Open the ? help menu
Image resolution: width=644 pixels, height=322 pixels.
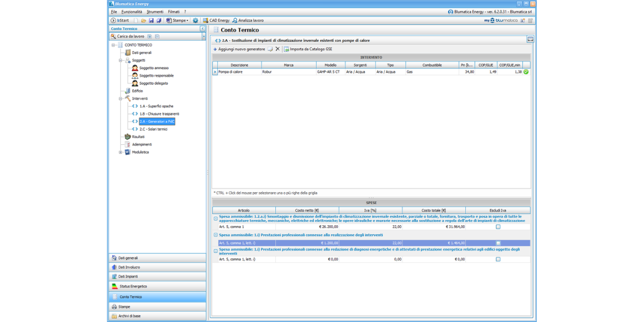pyautogui.click(x=185, y=11)
